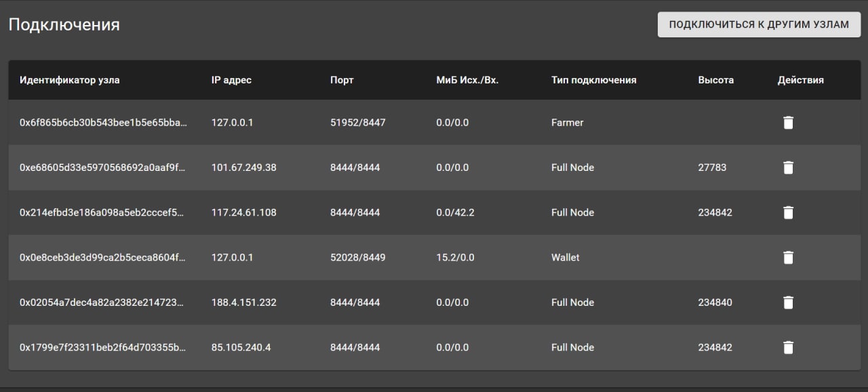
Task: Select node ID 0x02054a7dec4a82a2382e214723
Action: (102, 302)
